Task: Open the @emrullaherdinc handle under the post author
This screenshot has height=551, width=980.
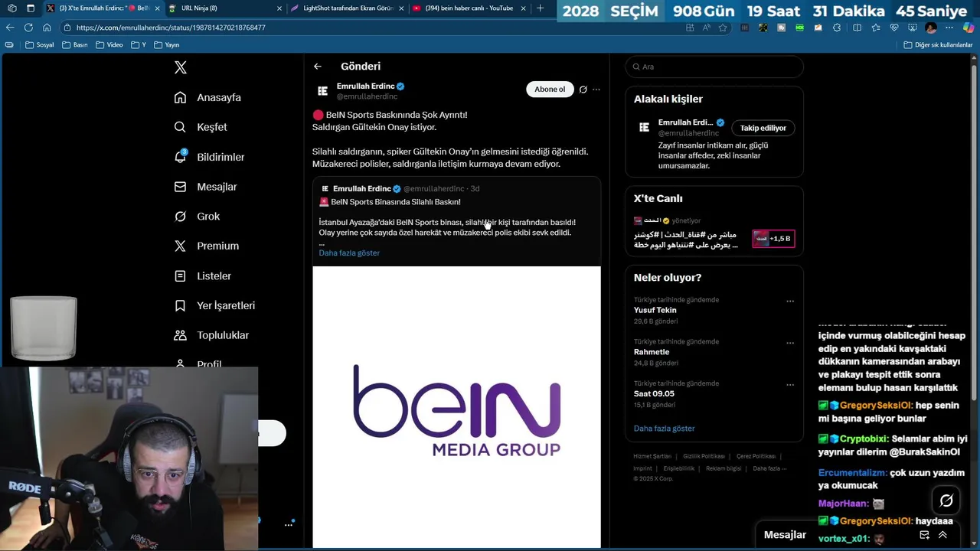Action: click(x=367, y=96)
